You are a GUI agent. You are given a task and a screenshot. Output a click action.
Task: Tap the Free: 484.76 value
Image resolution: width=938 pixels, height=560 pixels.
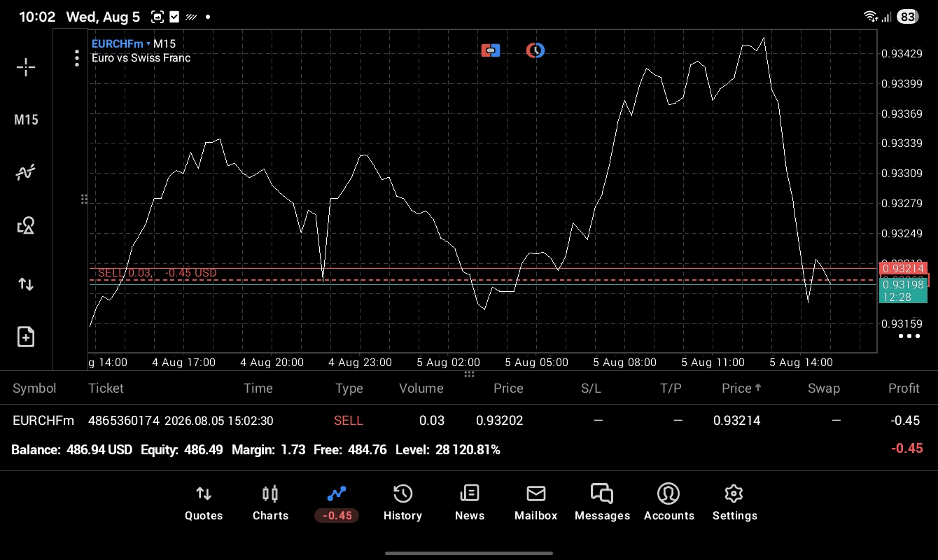pyautogui.click(x=350, y=450)
